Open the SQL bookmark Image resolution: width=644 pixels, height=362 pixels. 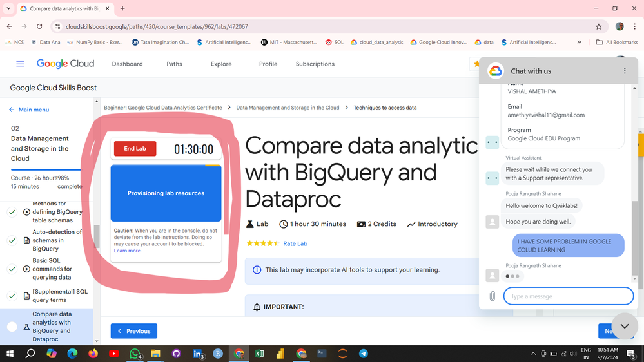[335, 42]
